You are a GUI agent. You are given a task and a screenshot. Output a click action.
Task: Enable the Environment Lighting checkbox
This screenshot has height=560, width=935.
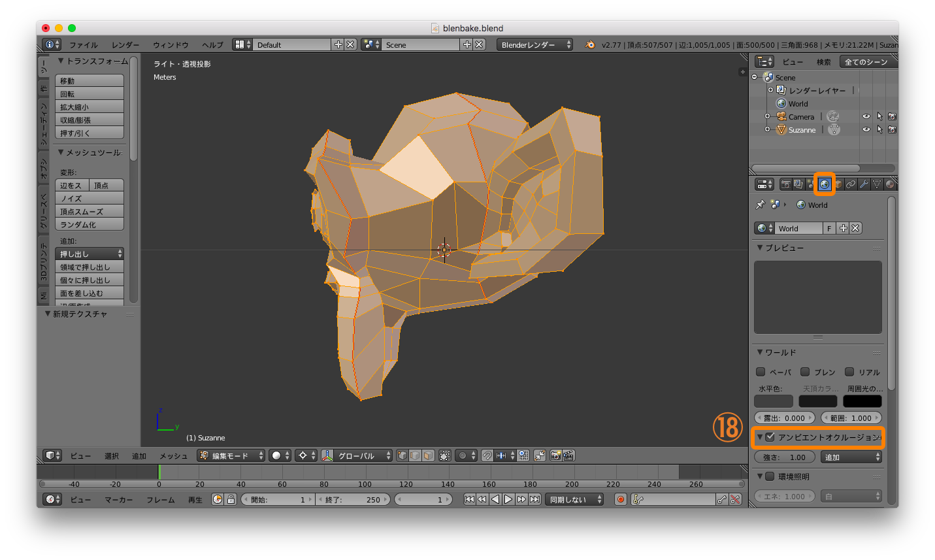tap(770, 476)
